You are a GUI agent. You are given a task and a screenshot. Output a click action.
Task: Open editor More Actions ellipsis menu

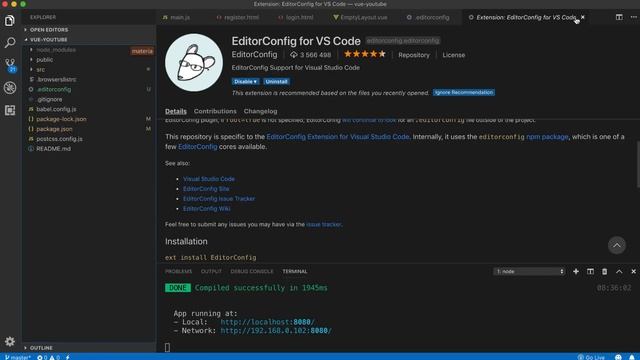pyautogui.click(x=633, y=17)
